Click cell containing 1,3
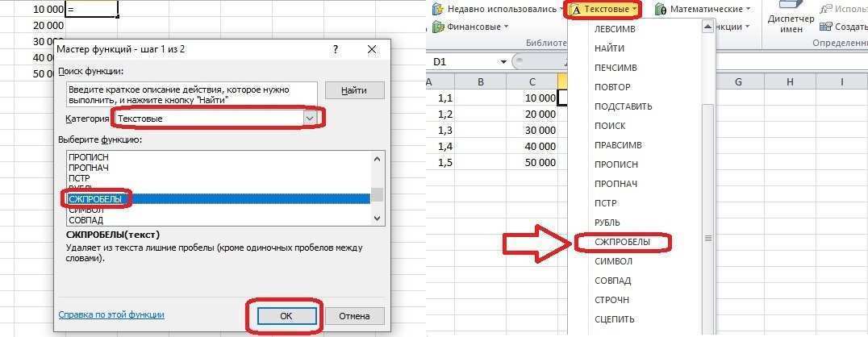The width and height of the screenshot is (868, 337). [x=440, y=130]
